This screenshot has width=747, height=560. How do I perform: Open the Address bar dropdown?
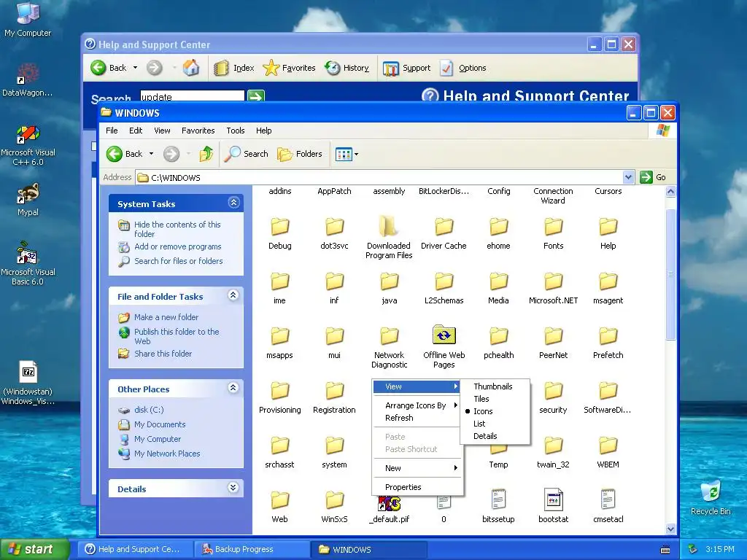pos(628,178)
